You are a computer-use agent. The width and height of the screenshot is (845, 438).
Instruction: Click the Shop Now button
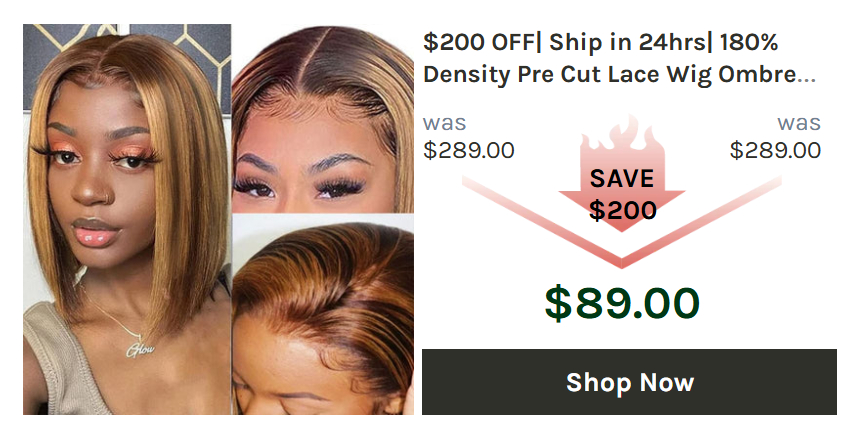point(629,382)
